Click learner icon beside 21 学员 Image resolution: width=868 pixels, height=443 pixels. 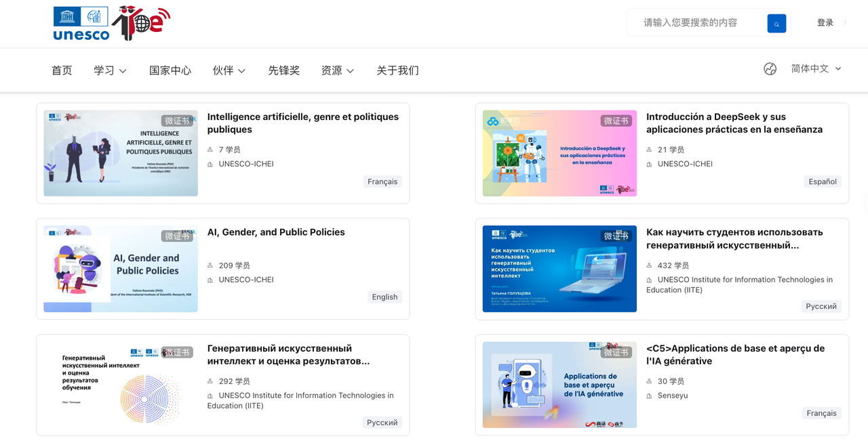(649, 150)
